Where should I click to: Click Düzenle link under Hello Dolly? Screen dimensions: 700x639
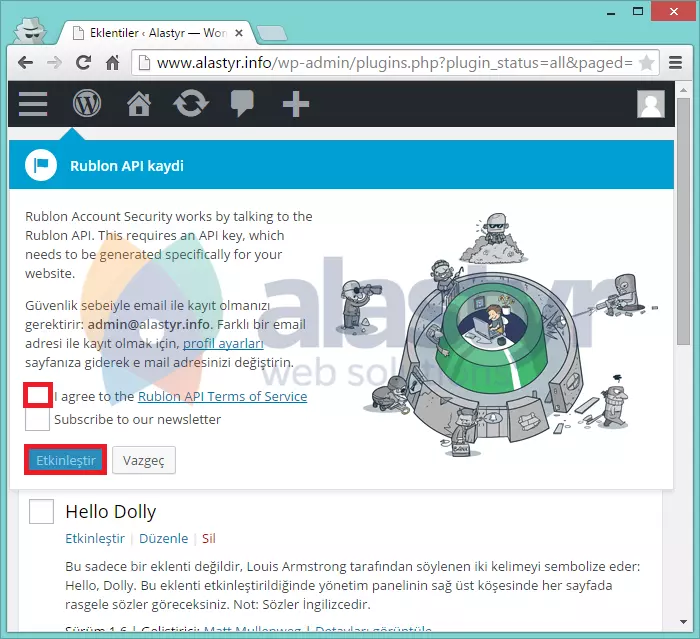(163, 539)
